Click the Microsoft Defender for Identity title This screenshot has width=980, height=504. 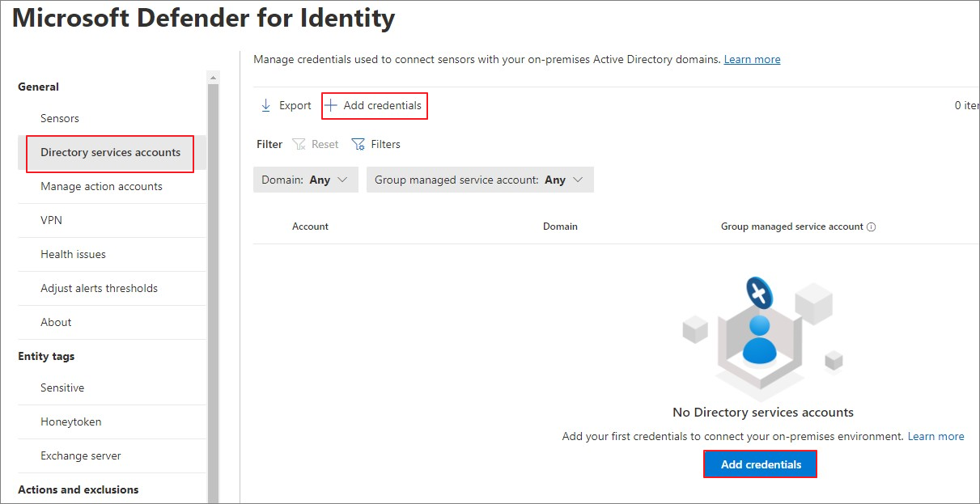click(204, 18)
